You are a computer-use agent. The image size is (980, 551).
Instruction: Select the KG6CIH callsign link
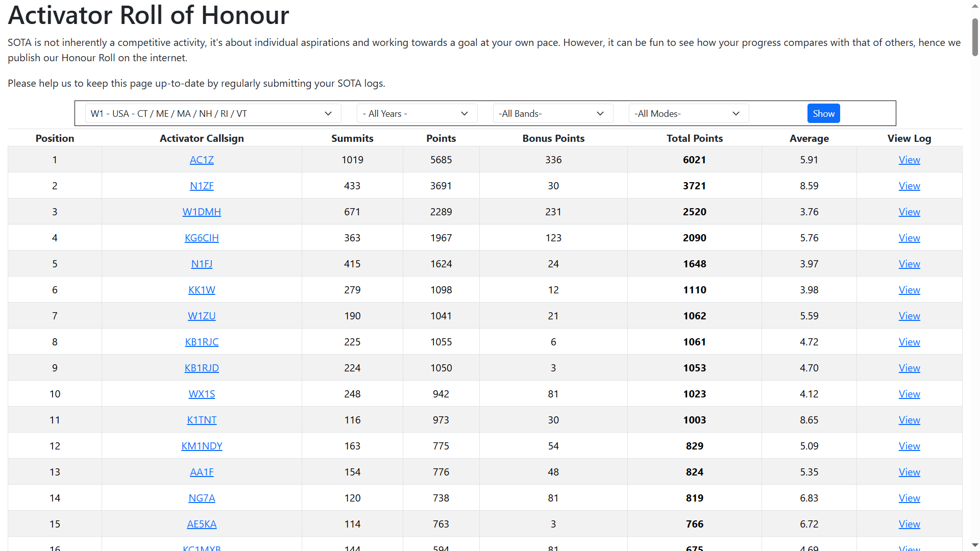(202, 238)
